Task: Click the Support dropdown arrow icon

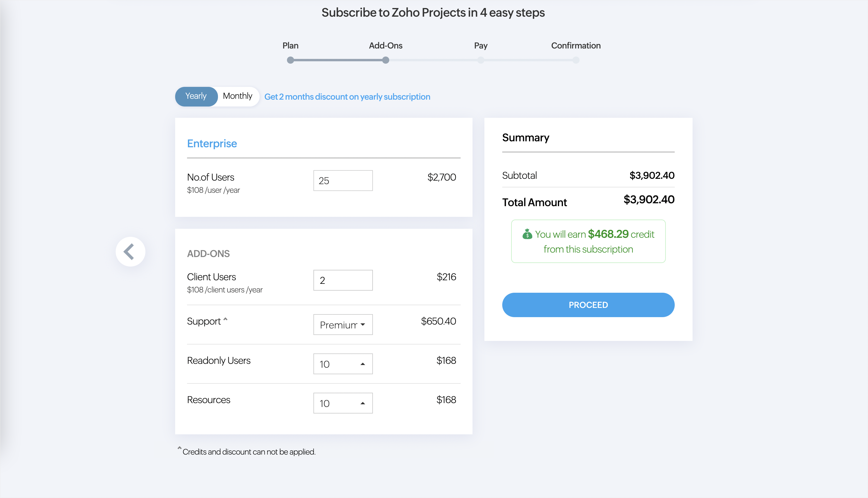Action: (x=363, y=325)
